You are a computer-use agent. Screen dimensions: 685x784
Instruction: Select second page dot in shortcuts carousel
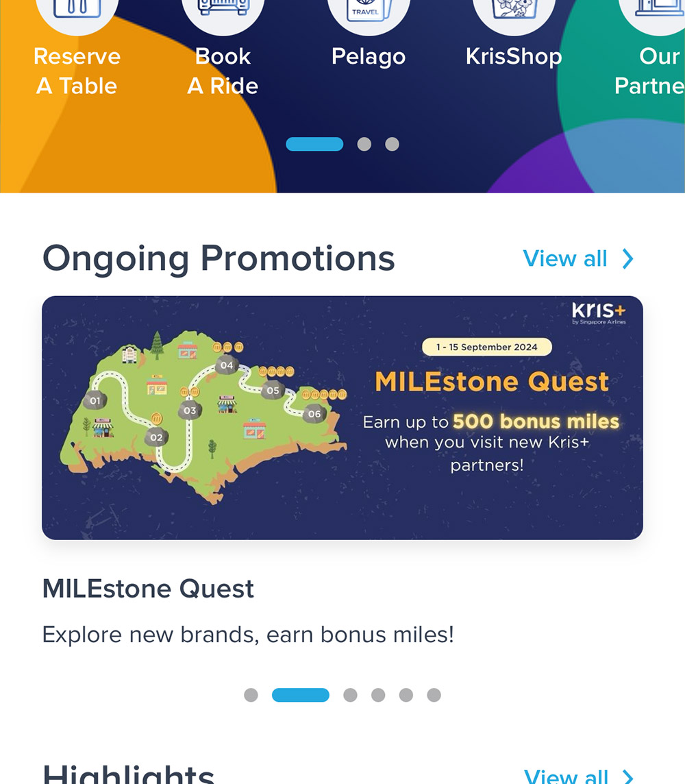[364, 144]
